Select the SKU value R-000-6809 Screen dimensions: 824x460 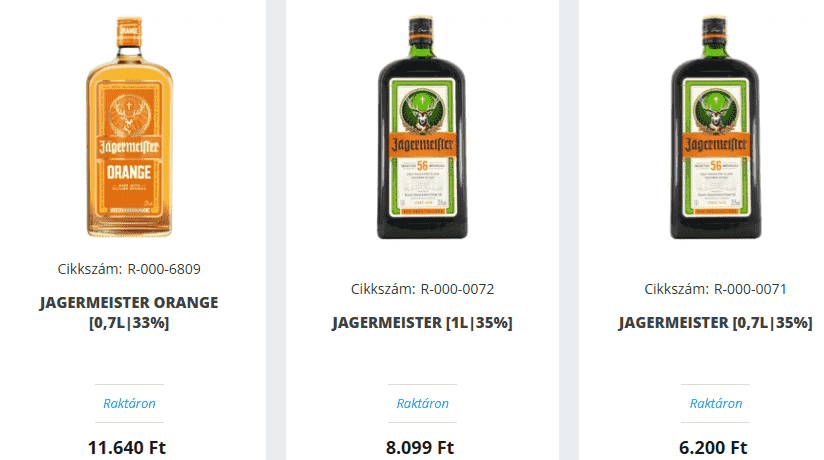[164, 269]
